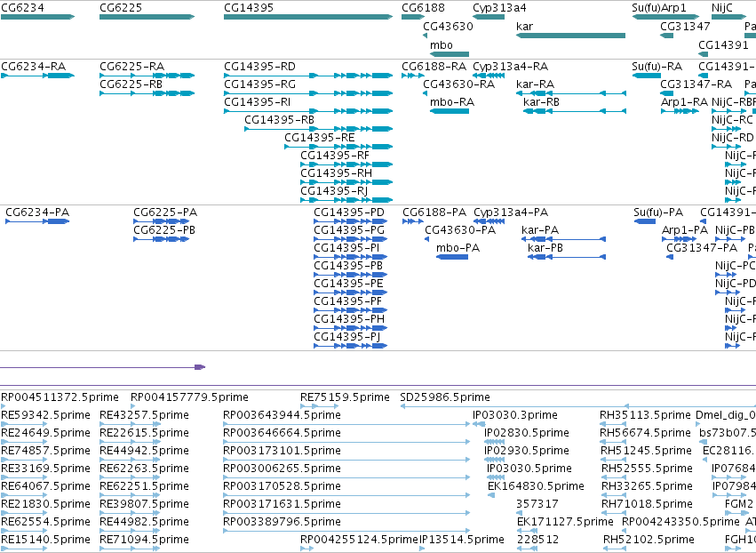This screenshot has width=756, height=553.
Task: Select the CG6234-RA transcript
Action: [33, 67]
